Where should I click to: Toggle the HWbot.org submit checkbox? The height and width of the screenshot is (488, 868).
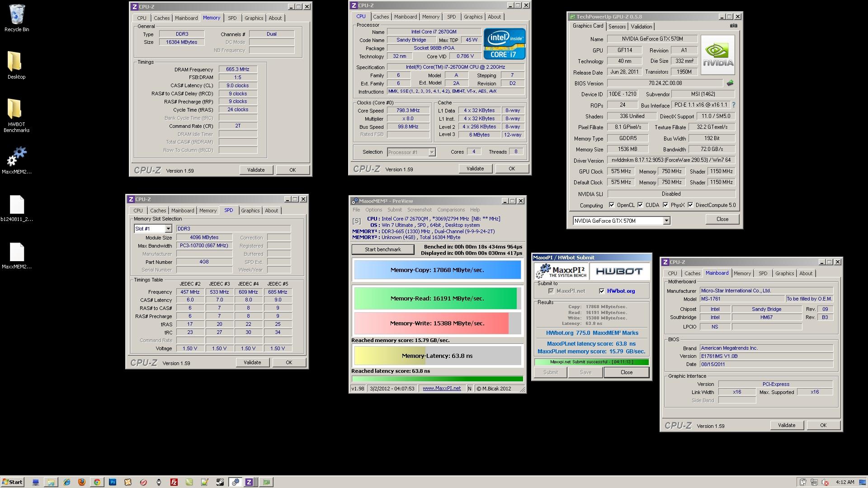click(x=602, y=291)
